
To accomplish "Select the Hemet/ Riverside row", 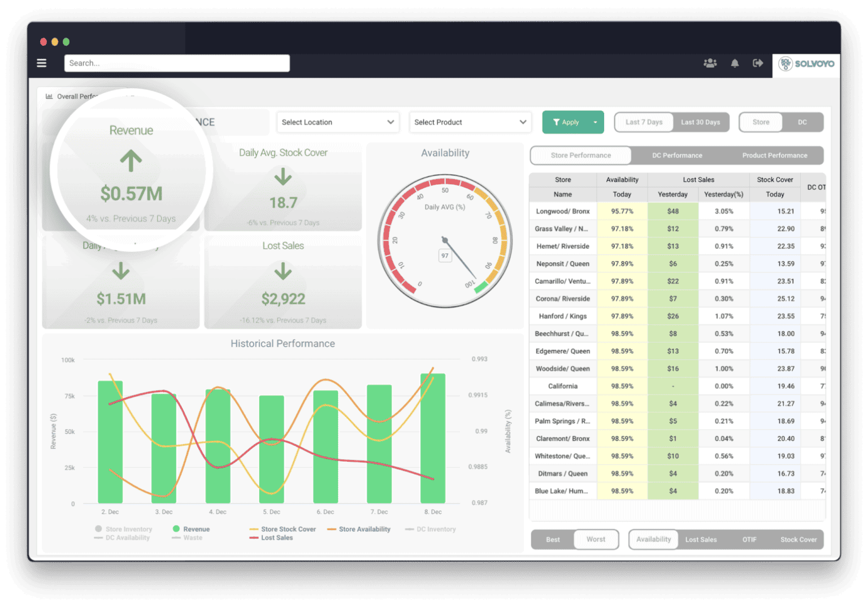I will pyautogui.click(x=677, y=246).
